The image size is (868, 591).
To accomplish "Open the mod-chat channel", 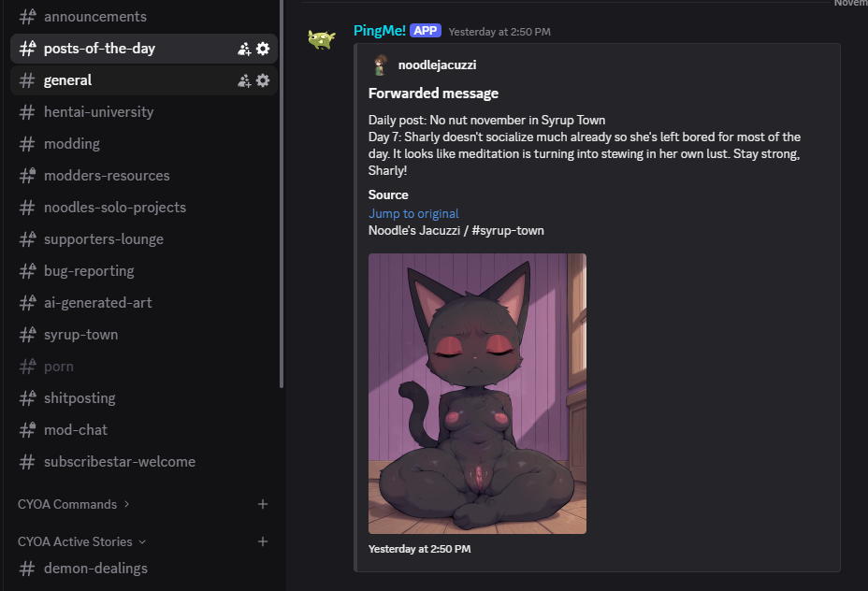I will (75, 430).
